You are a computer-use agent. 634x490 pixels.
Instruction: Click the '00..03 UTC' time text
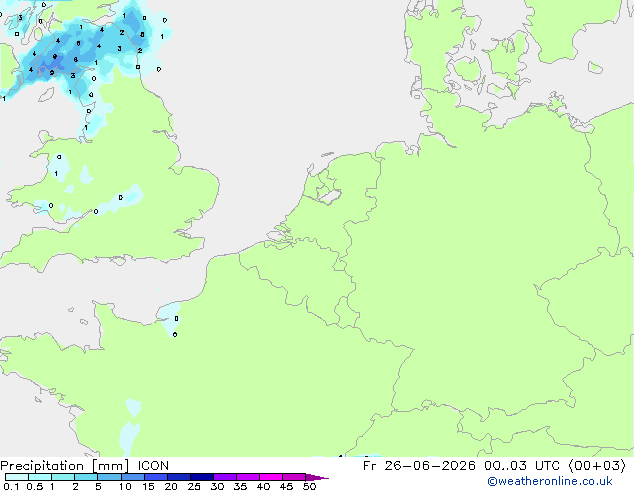coord(522,466)
